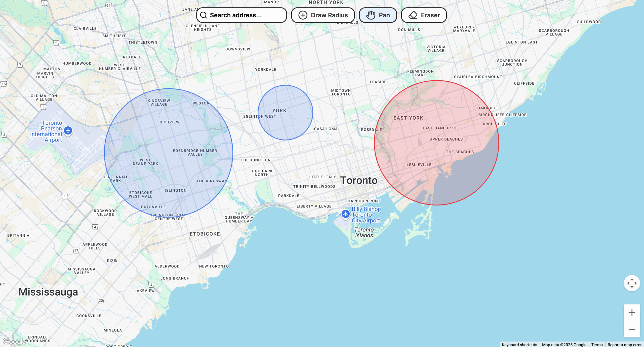The width and height of the screenshot is (644, 347).
Task: Click the eraser icon in toolbar
Action: [413, 15]
